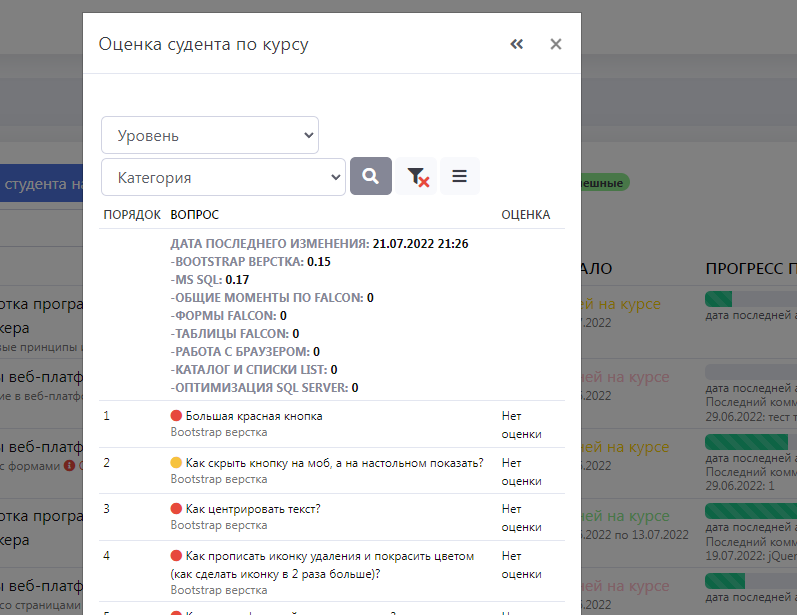Click red dot beside 'Как центрировать текст?'
The height and width of the screenshot is (615, 797).
(x=177, y=509)
